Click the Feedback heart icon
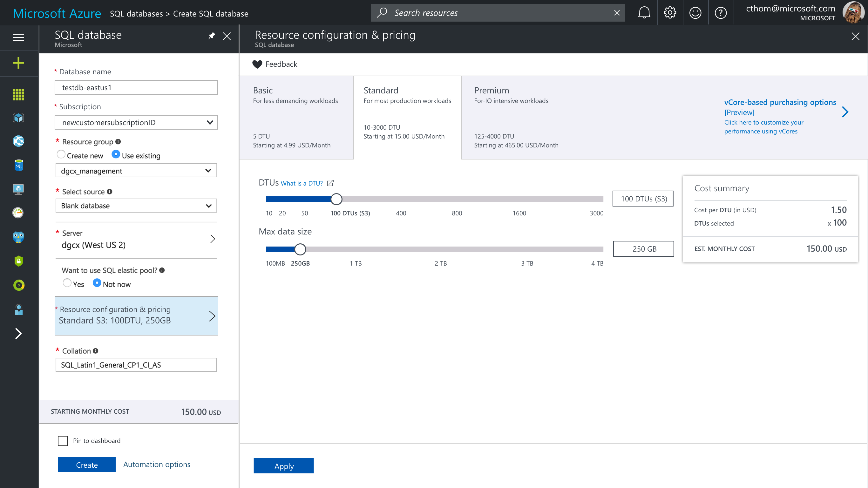Viewport: 868px width, 488px height. tap(257, 64)
